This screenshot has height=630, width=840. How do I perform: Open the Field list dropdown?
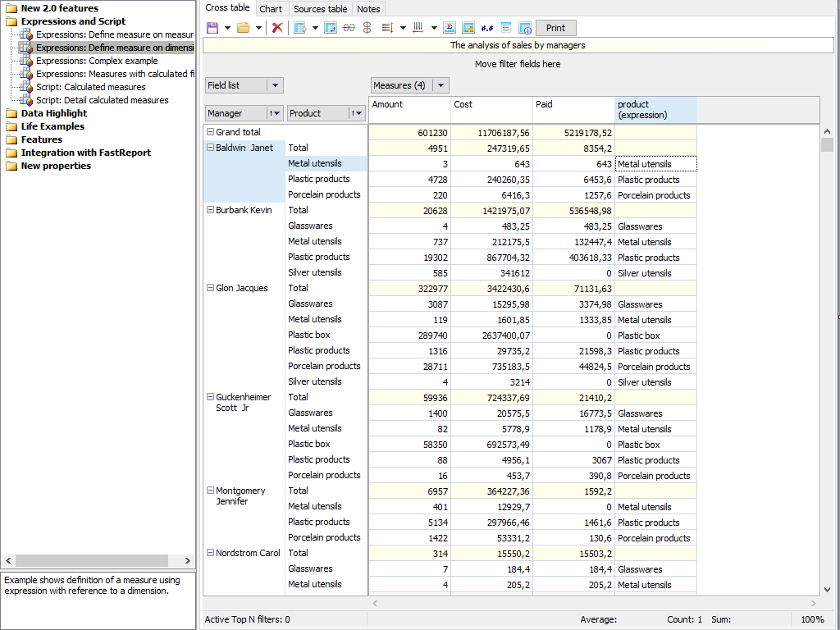tap(273, 84)
